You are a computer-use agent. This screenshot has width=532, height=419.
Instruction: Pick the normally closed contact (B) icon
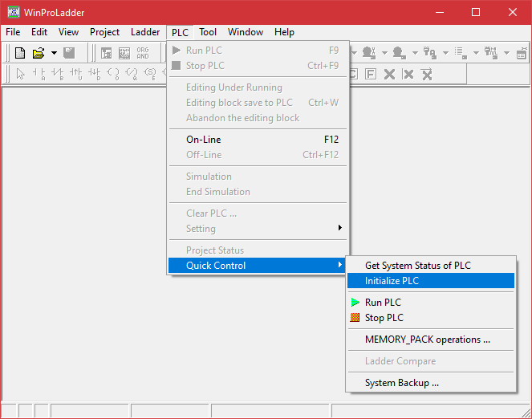(x=57, y=73)
